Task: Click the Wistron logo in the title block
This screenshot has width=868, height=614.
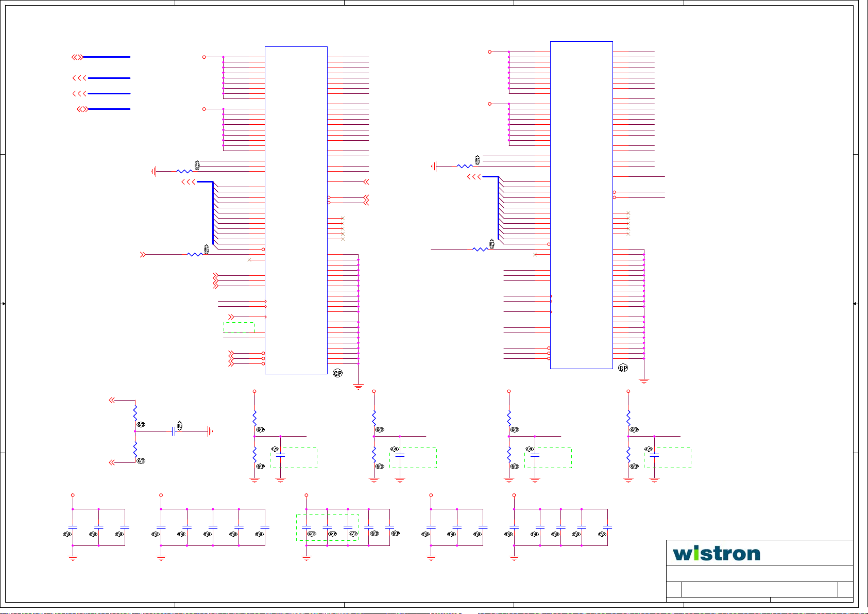Action: (x=716, y=553)
